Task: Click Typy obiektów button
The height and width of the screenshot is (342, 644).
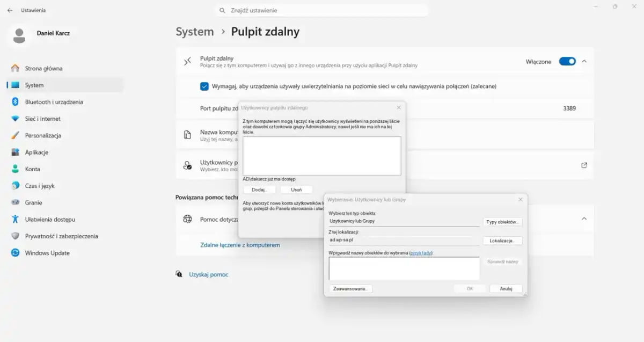Action: coord(502,222)
